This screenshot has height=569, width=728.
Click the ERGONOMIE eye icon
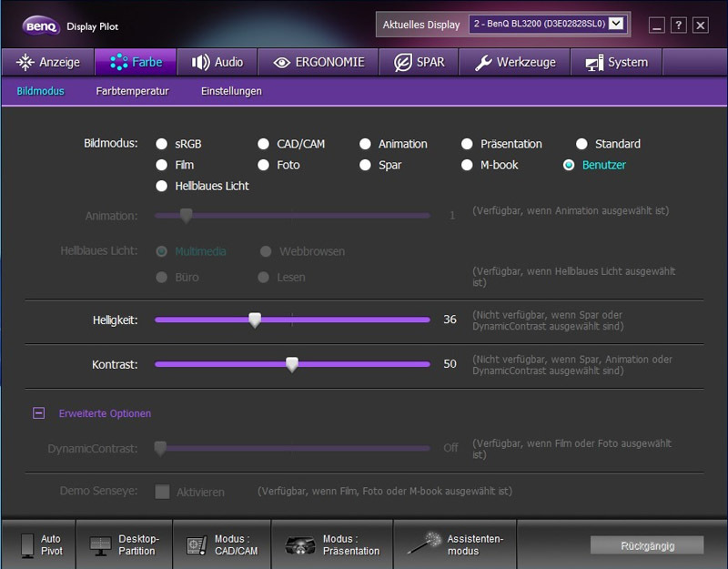pyautogui.click(x=281, y=62)
